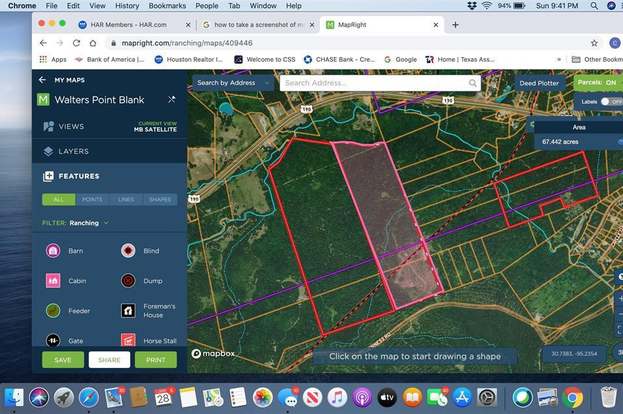Change the Ranching filter dropdown
Screen dimensions: 623x414
pyautogui.click(x=89, y=223)
